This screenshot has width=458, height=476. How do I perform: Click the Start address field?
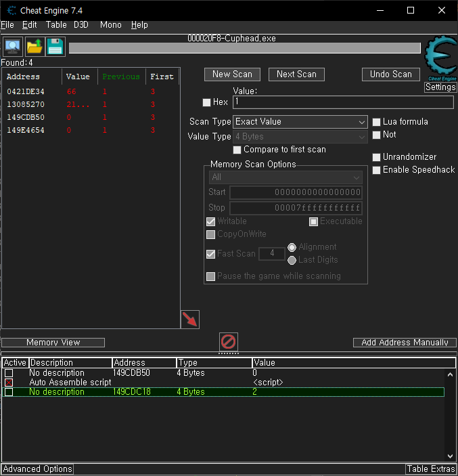coord(296,192)
